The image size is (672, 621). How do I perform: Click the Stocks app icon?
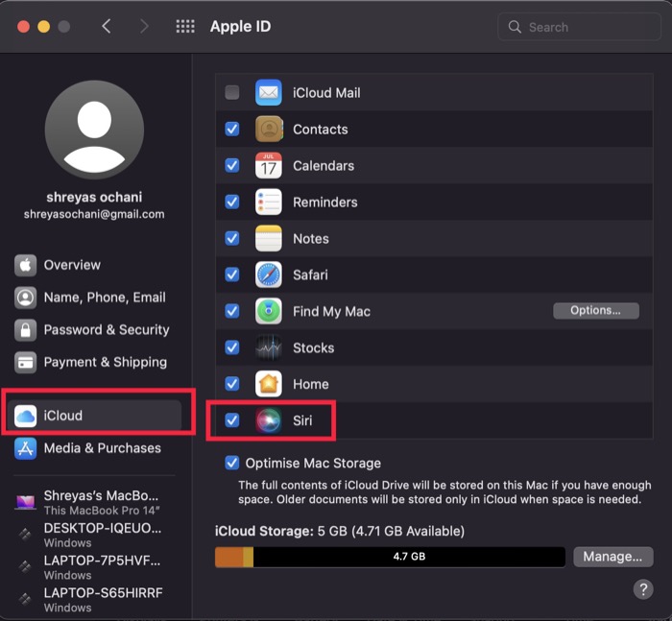coord(268,347)
